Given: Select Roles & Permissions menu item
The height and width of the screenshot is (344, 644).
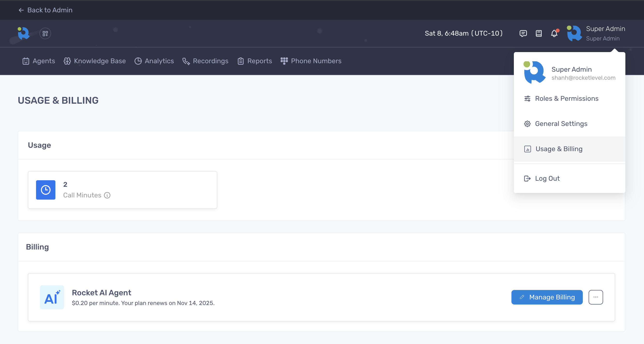Looking at the screenshot, I should point(567,98).
